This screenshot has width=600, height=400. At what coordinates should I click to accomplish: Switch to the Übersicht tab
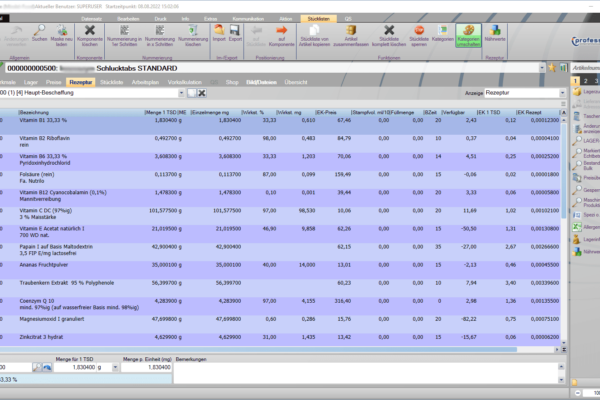pyautogui.click(x=296, y=82)
